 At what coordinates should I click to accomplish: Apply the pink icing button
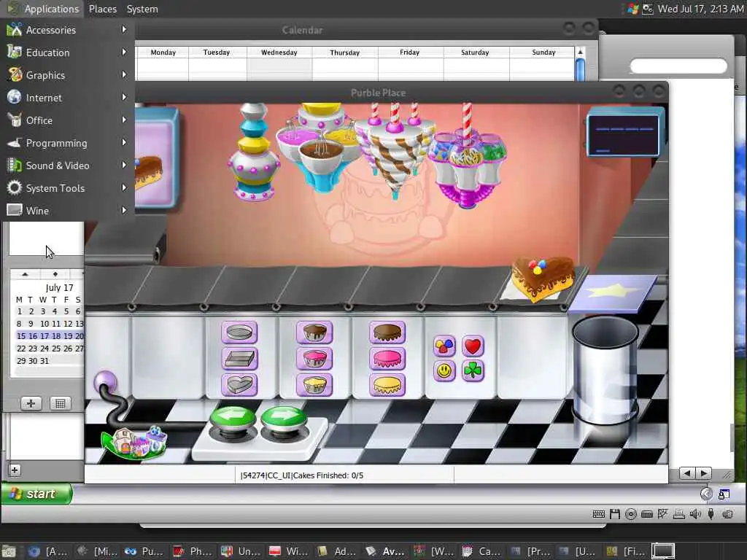click(x=387, y=358)
